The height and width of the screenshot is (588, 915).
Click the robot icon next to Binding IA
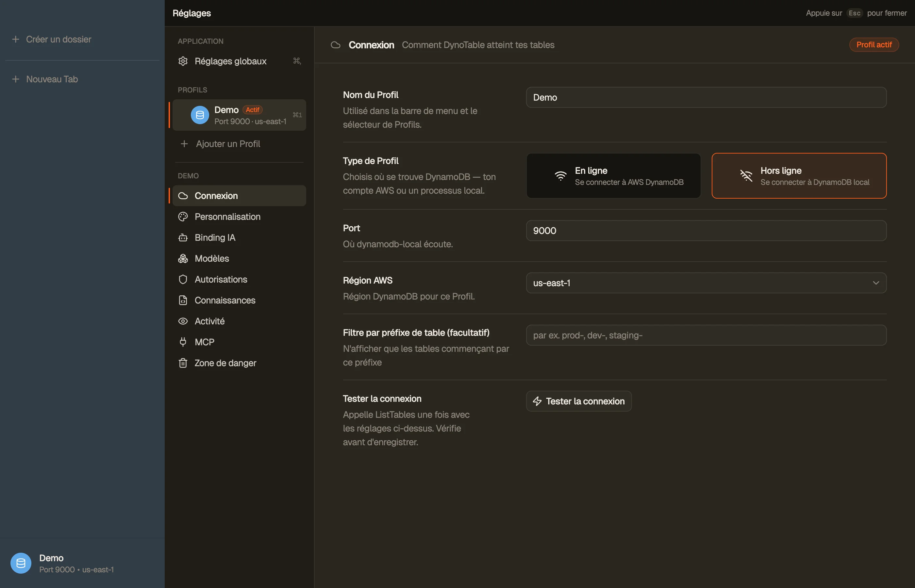[x=183, y=237]
